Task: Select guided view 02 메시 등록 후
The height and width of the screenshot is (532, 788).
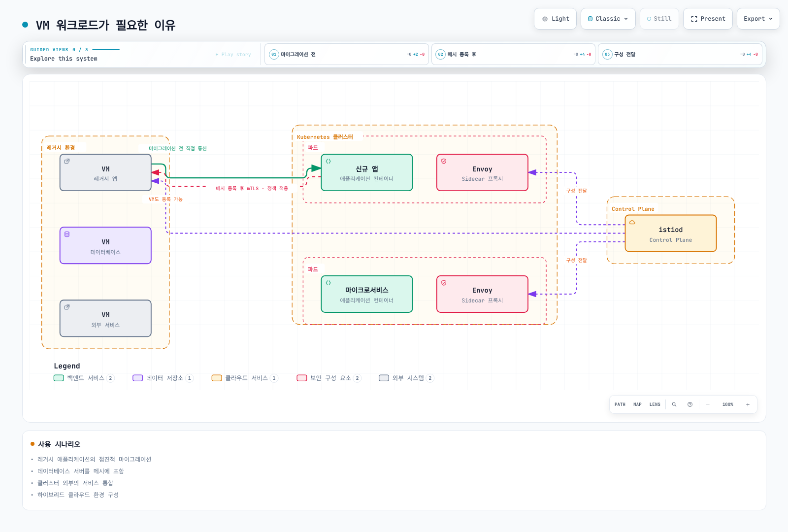Action: [x=514, y=54]
